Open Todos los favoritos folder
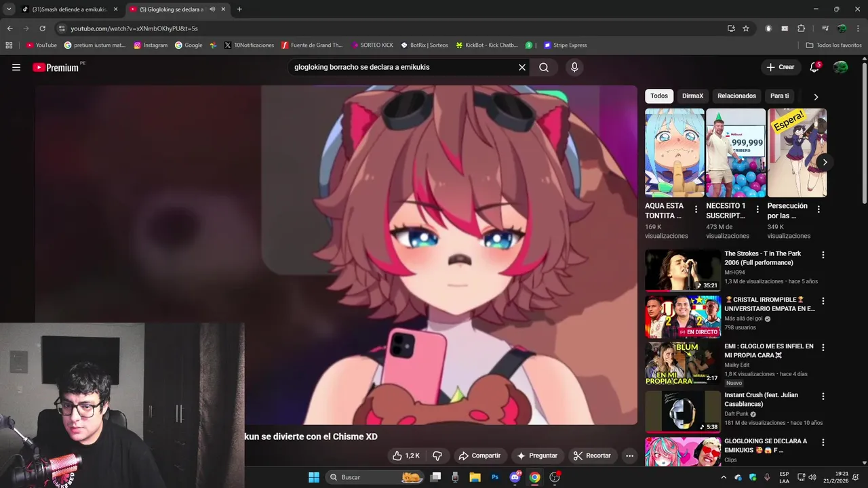This screenshot has width=868, height=488. [833, 45]
